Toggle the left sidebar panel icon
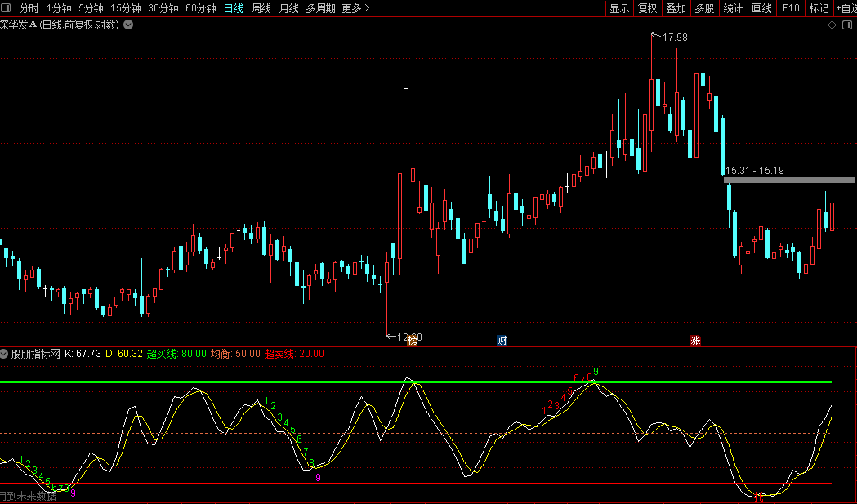The image size is (857, 504). [x=6, y=8]
